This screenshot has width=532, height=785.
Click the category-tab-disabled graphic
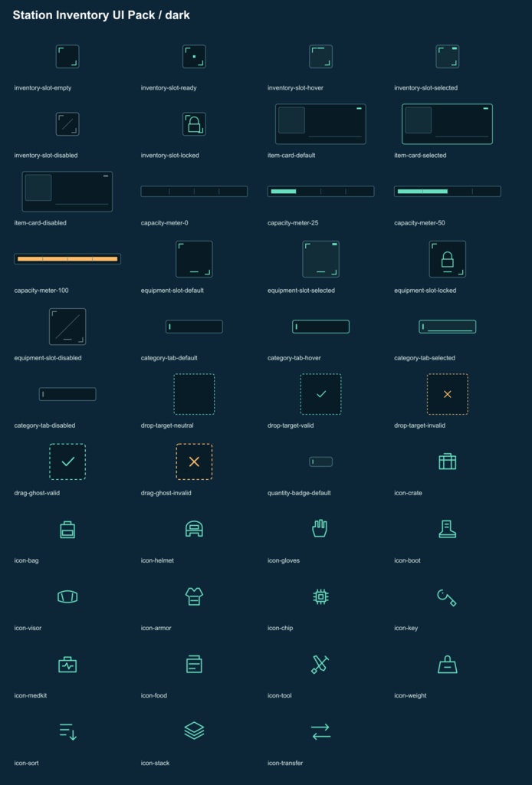[67, 394]
